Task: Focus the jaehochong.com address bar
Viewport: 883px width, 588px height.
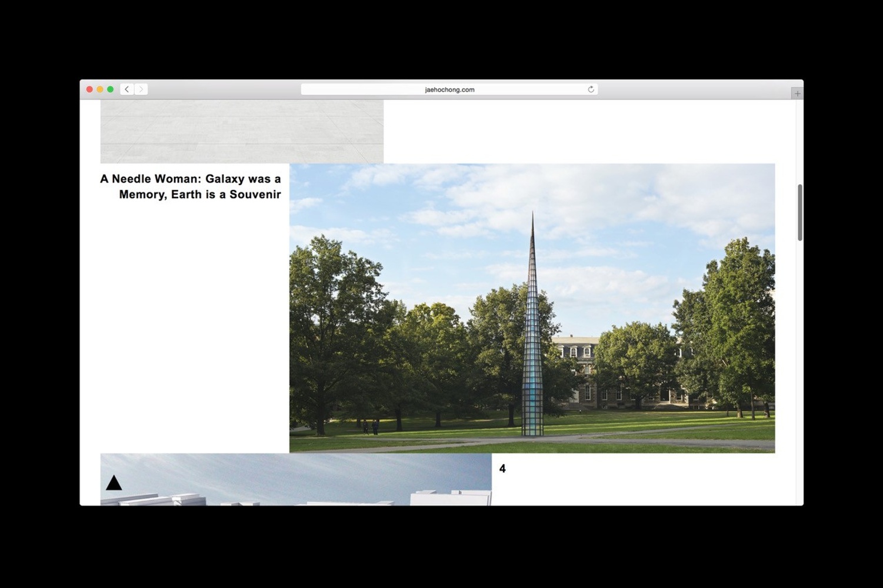Action: click(x=449, y=89)
